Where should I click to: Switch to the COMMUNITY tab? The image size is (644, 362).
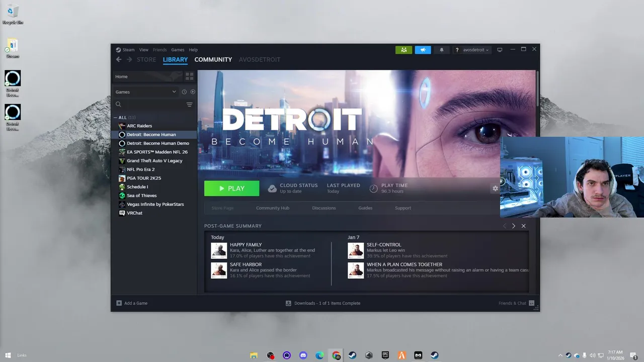click(213, 59)
